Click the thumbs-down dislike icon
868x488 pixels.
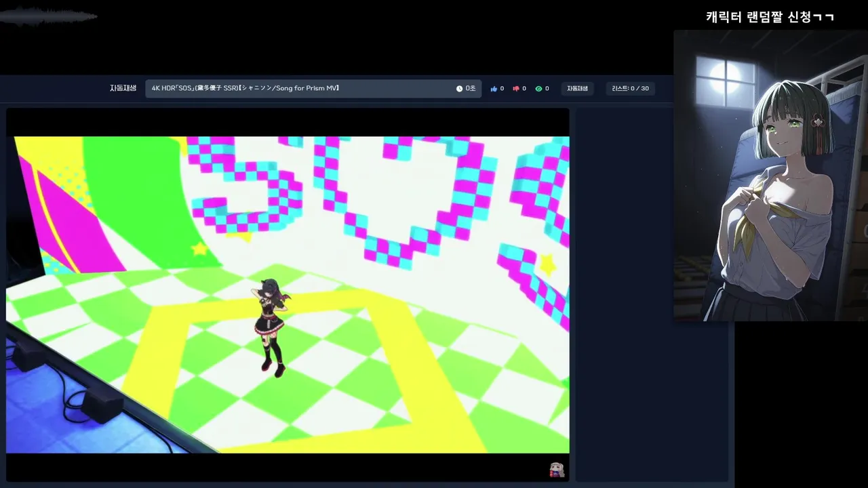click(516, 89)
